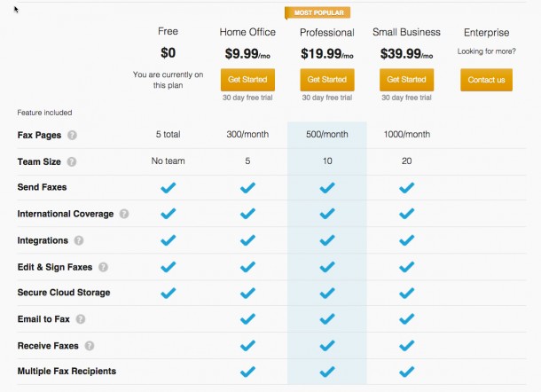Click Get Started under Home Office plan

point(247,80)
